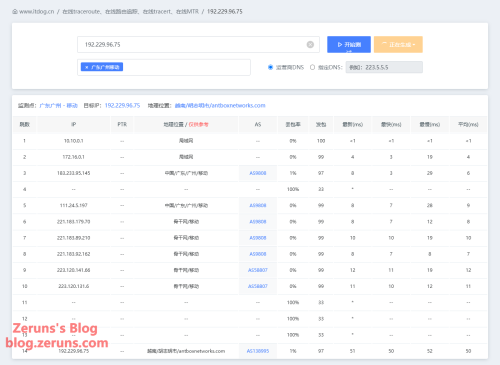Click the target address input showing 192.229.96.75
Image resolution: width=500 pixels, height=365 pixels.
[x=198, y=44]
